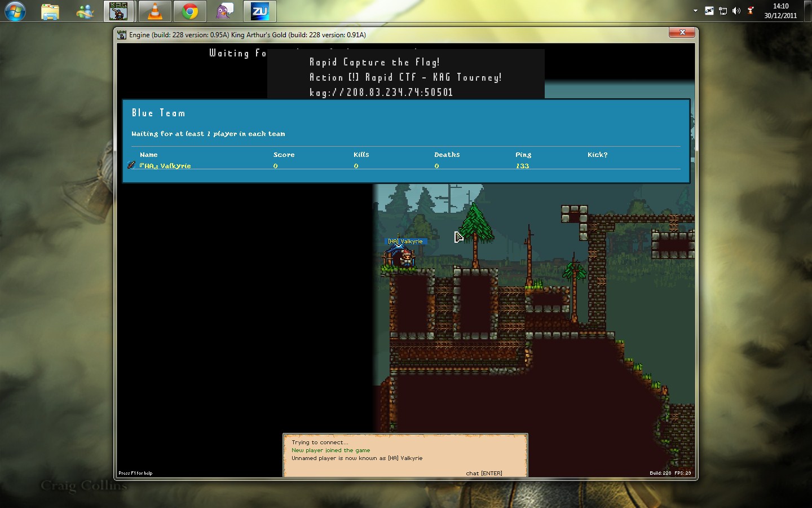Click the [HA] Valkyrie knight character
Screen dimensions: 812x508
(405, 258)
